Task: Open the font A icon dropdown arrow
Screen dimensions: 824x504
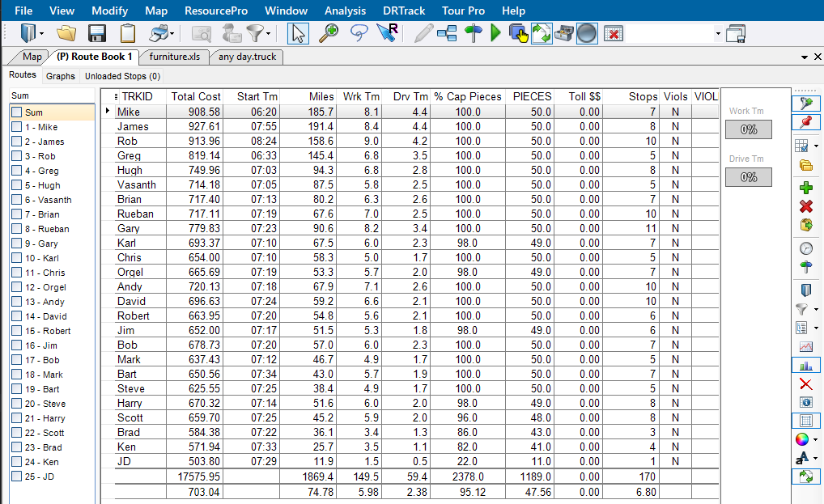Action: click(x=816, y=459)
